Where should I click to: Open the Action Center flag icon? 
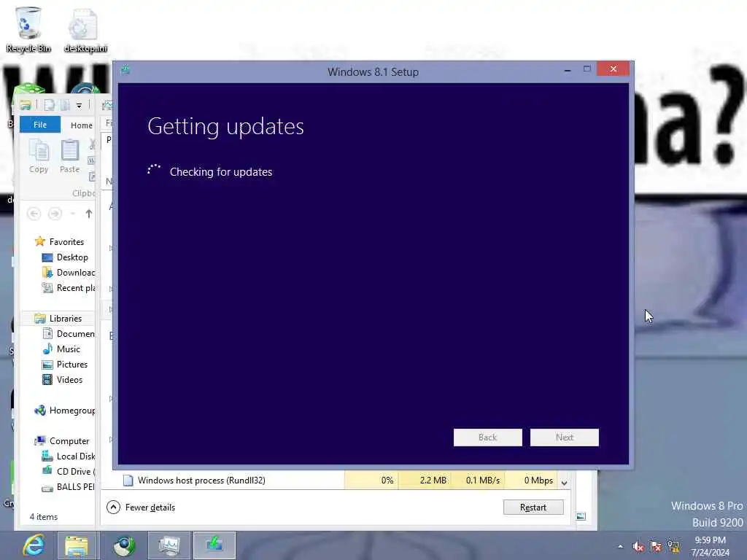[656, 546]
